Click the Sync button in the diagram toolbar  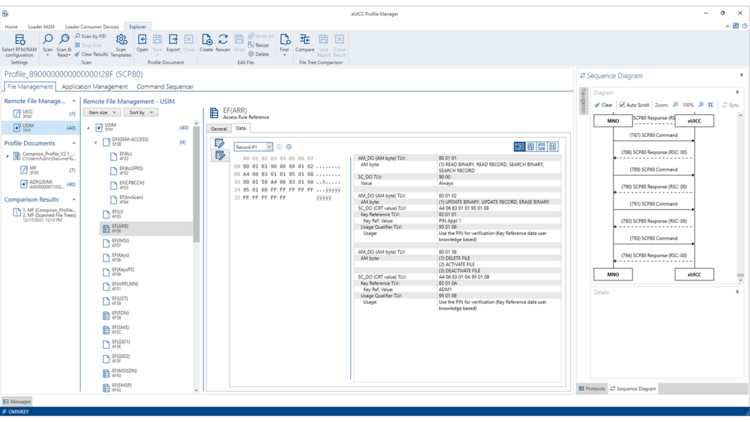coord(730,105)
